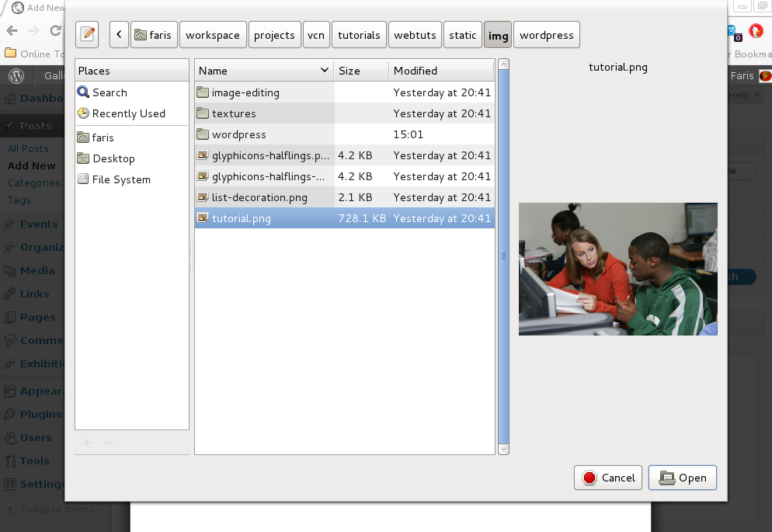Click the file list vertical scrollbar
The image size is (772, 532).
point(502,256)
